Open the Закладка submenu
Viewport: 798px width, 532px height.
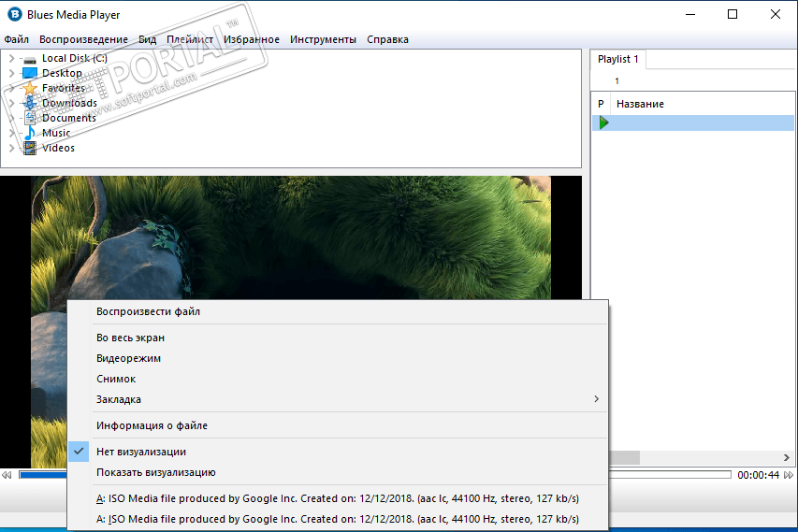click(x=338, y=400)
